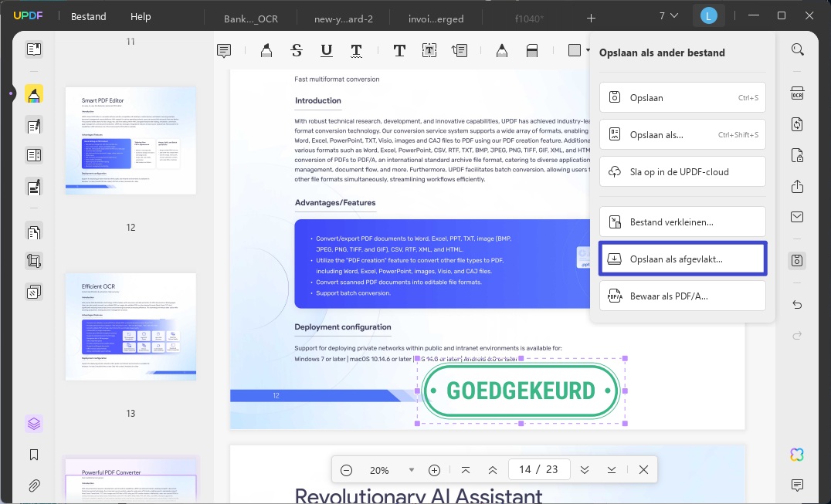The height and width of the screenshot is (504, 831).
Task: Open the Bestand menu
Action: pyautogui.click(x=89, y=16)
